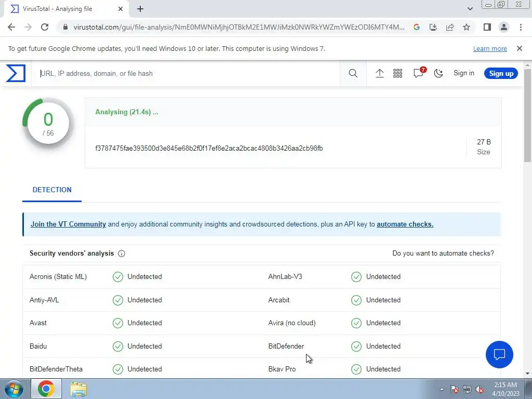
Task: Click the page vertical scrollbar
Action: (528, 115)
